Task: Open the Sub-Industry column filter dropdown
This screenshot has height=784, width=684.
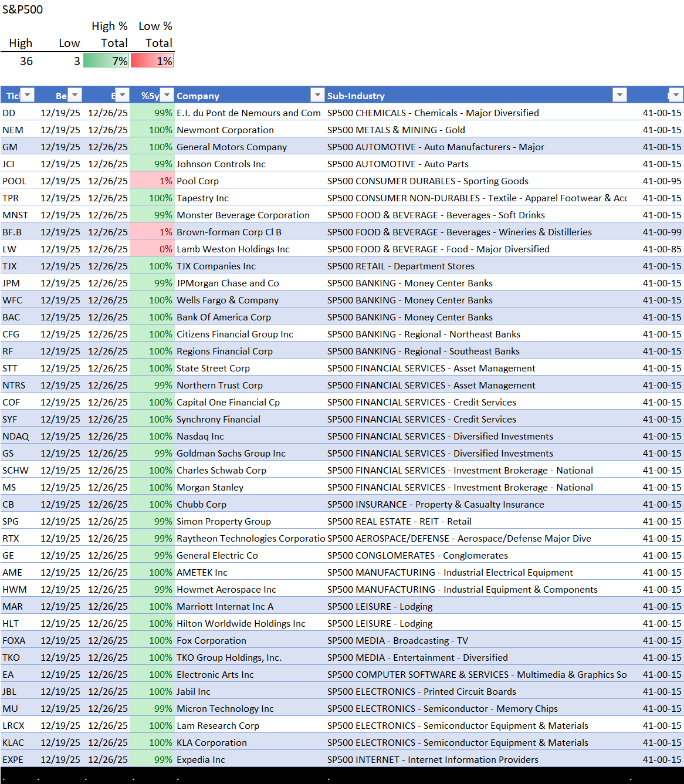Action: (619, 95)
